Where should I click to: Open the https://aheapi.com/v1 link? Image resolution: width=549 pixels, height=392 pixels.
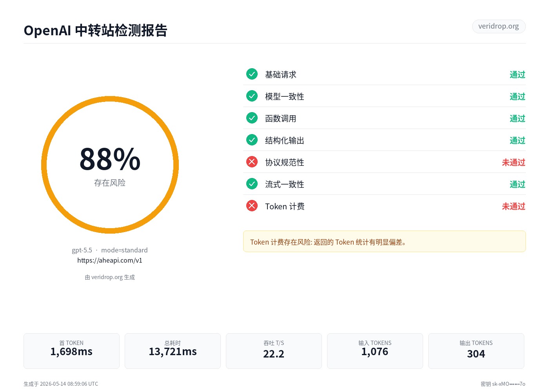click(110, 260)
